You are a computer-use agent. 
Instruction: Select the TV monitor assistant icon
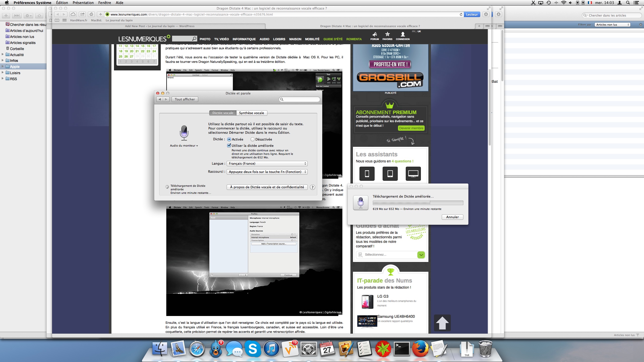point(413,173)
